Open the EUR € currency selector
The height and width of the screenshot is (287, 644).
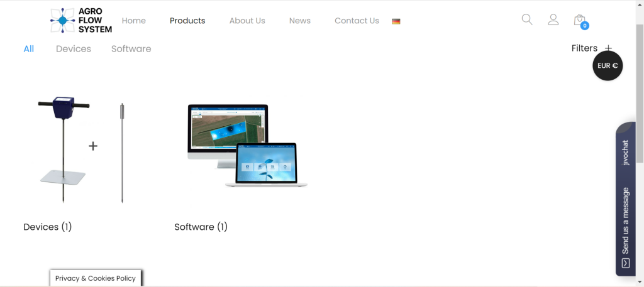pos(608,65)
